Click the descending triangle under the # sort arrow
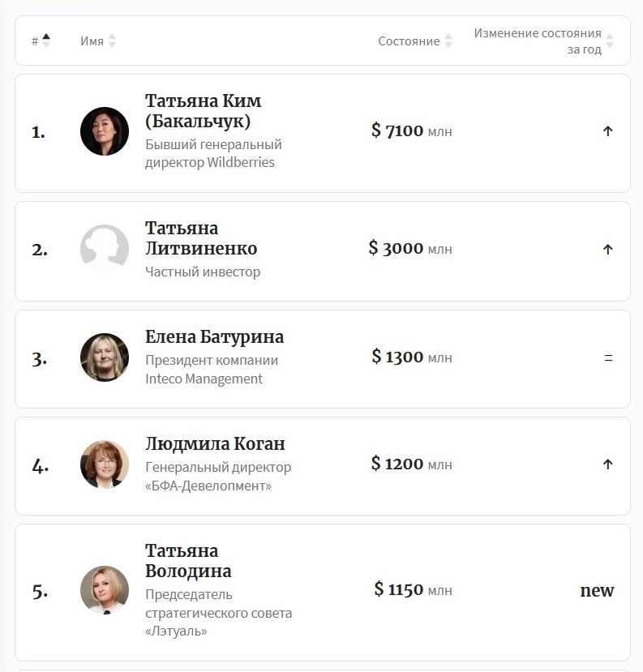643x672 pixels. [46, 45]
